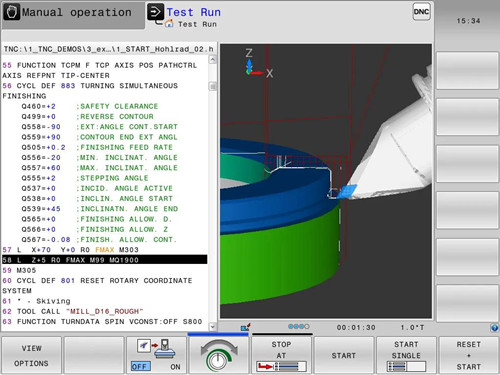Toggle the START SINGLE block soft key

click(406, 355)
